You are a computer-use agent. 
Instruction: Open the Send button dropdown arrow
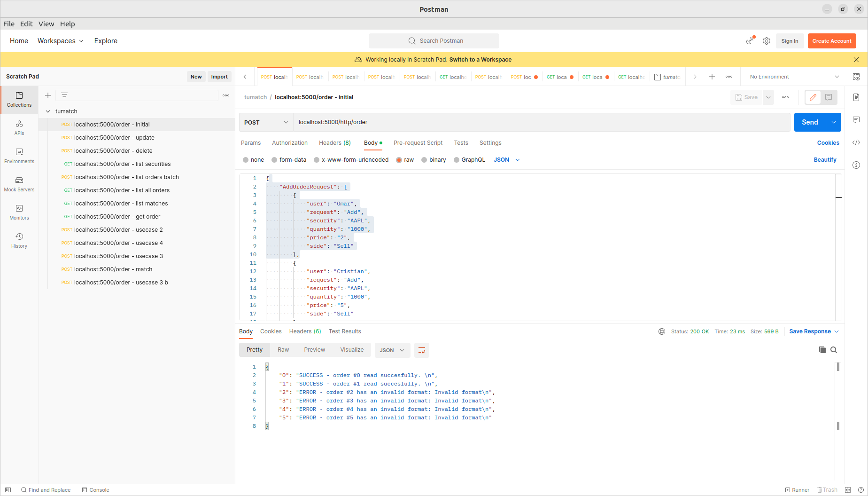[x=834, y=122]
